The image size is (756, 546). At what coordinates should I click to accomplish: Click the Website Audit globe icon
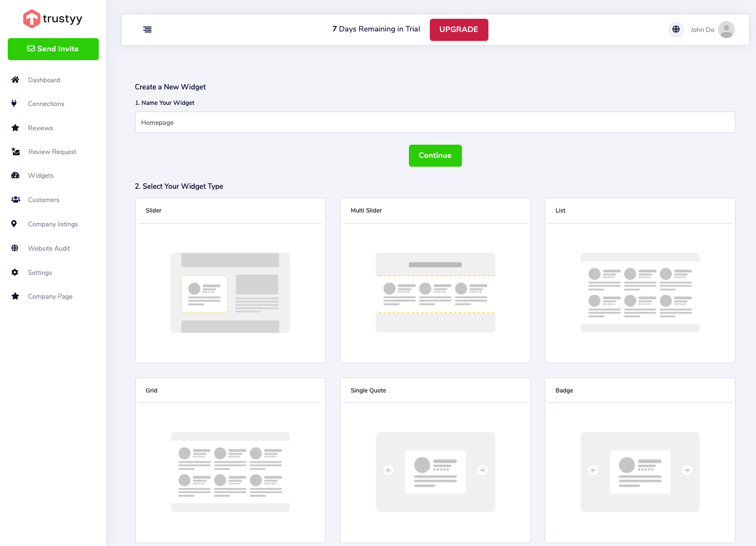pyautogui.click(x=15, y=248)
